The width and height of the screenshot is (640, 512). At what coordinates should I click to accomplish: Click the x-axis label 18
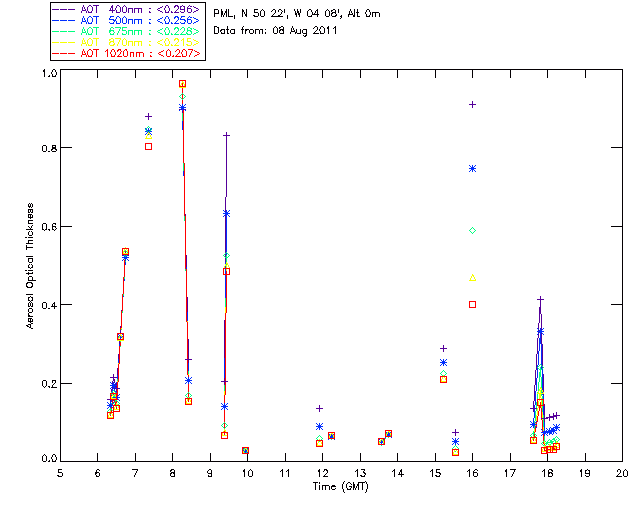point(547,473)
